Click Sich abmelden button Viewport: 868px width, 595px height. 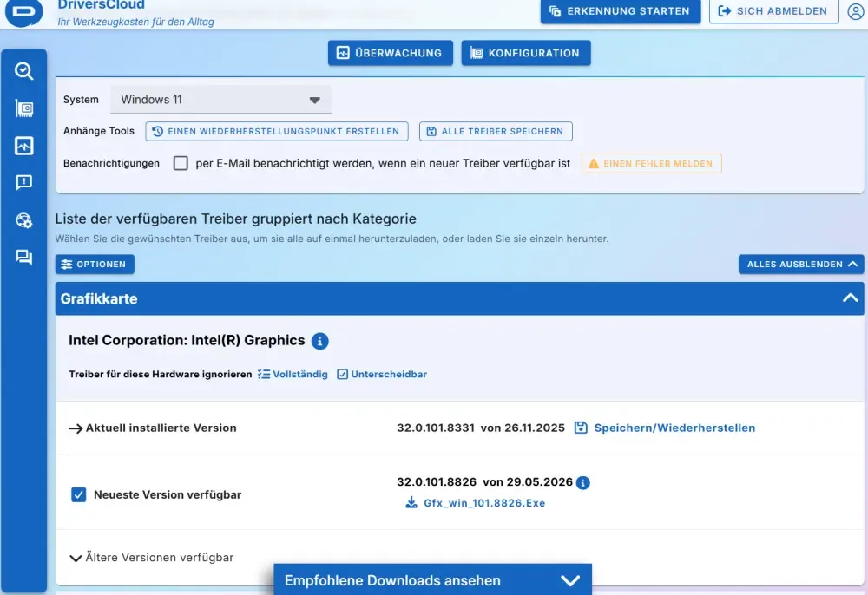(773, 11)
